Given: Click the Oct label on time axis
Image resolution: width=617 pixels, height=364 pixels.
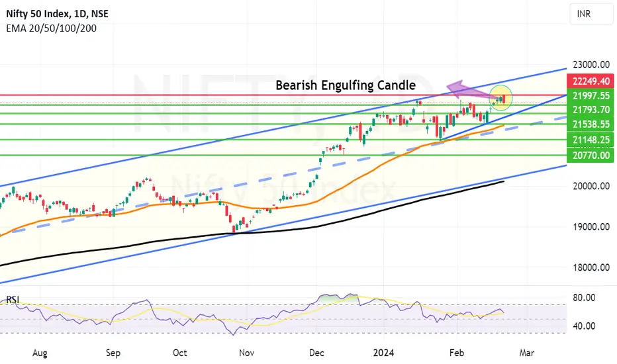Looking at the screenshot, I should tap(180, 353).
